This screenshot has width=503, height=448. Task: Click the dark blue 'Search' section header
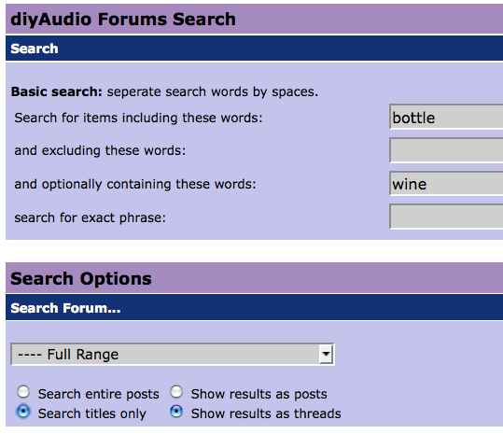click(255, 49)
